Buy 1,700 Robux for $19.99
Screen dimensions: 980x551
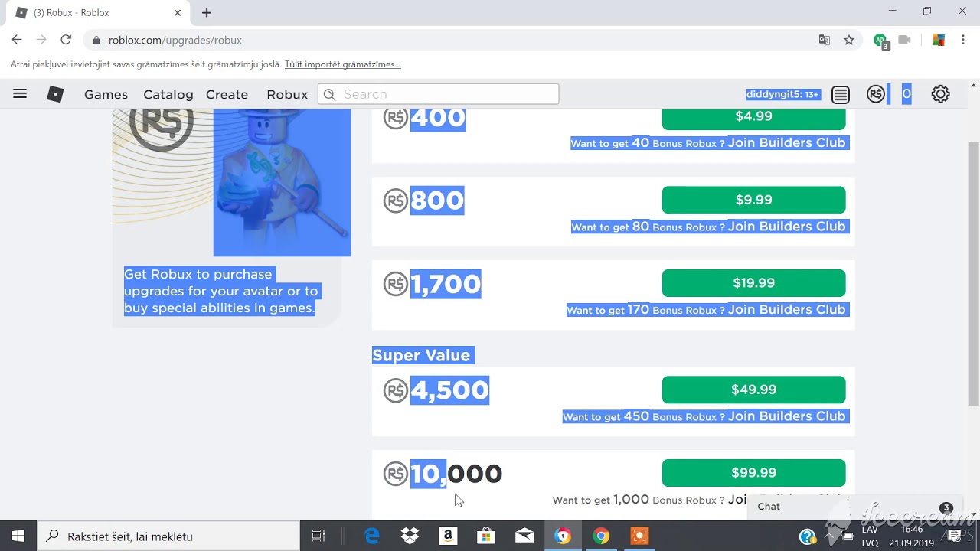click(753, 283)
